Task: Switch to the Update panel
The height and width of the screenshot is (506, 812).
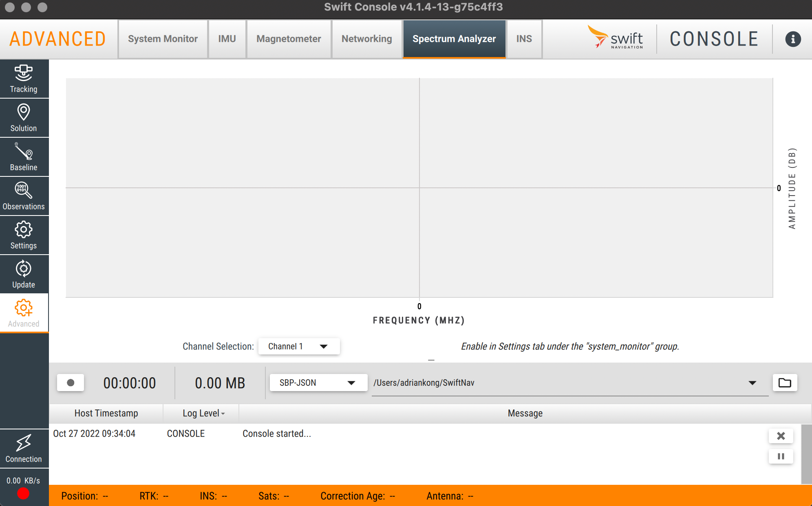Action: pos(24,274)
